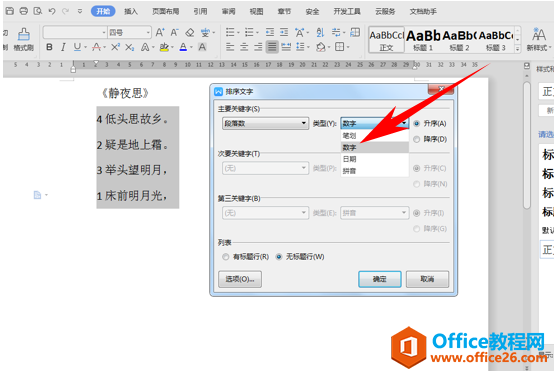The image size is (554, 375).
Task: Open the primary keyword dropdown
Action: click(265, 123)
